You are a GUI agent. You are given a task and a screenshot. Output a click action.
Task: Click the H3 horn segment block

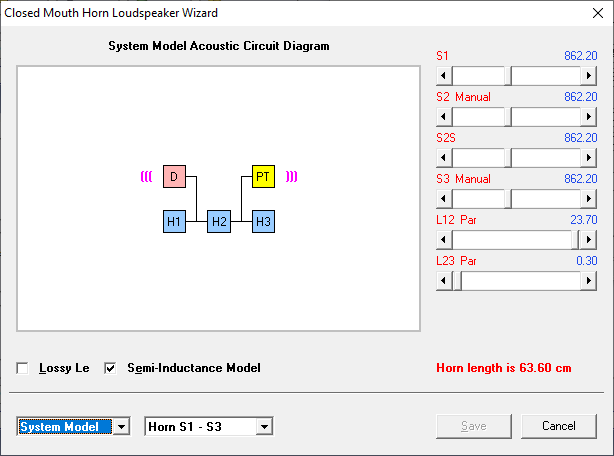(263, 222)
